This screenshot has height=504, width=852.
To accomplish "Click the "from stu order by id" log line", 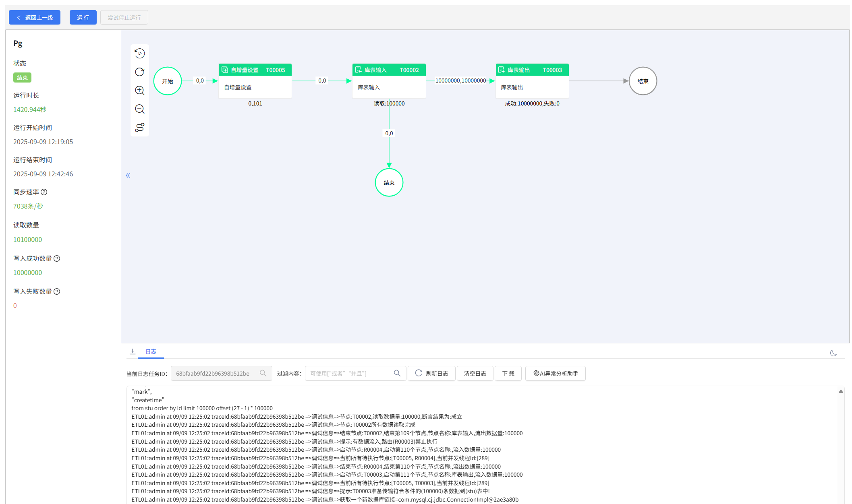I will pos(202,408).
